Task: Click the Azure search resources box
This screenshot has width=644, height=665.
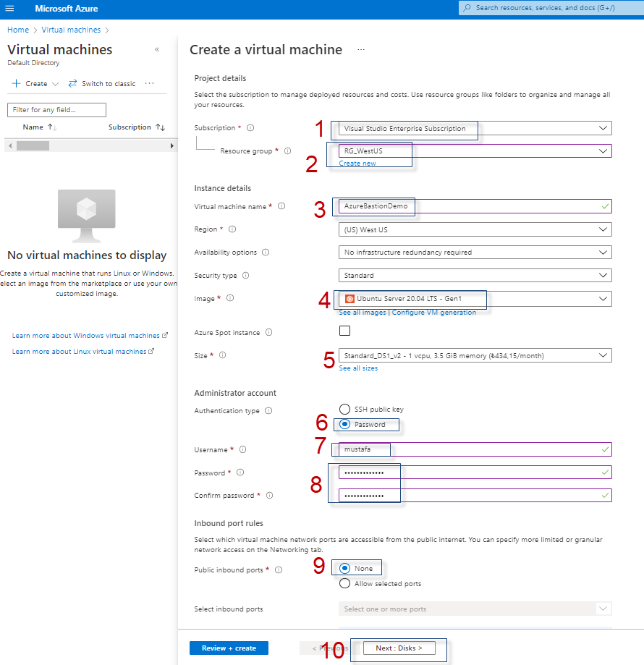Action: pyautogui.click(x=551, y=8)
